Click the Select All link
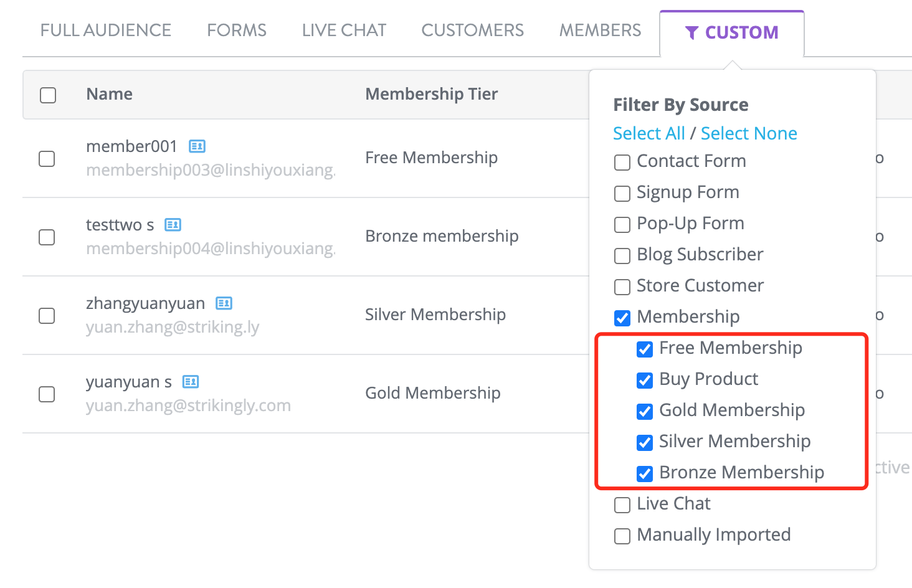 coord(648,133)
